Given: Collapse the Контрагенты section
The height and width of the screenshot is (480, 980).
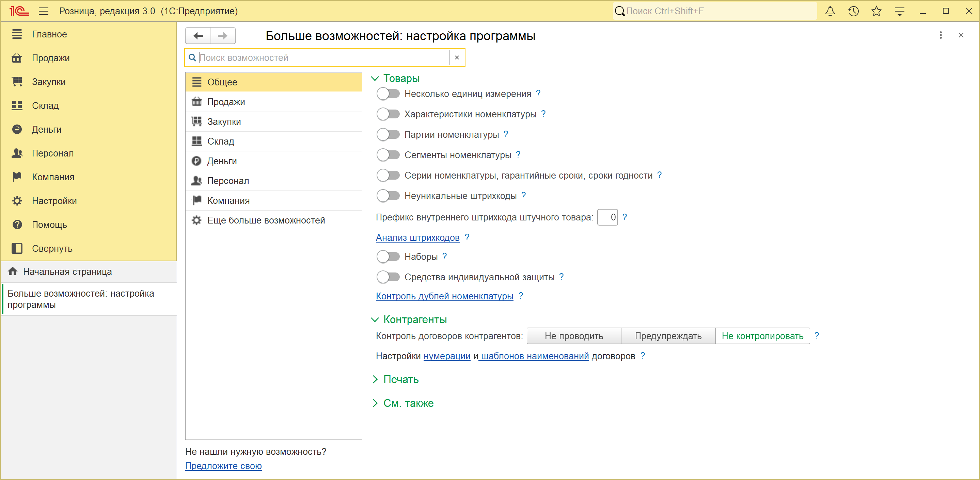Looking at the screenshot, I should coord(375,320).
